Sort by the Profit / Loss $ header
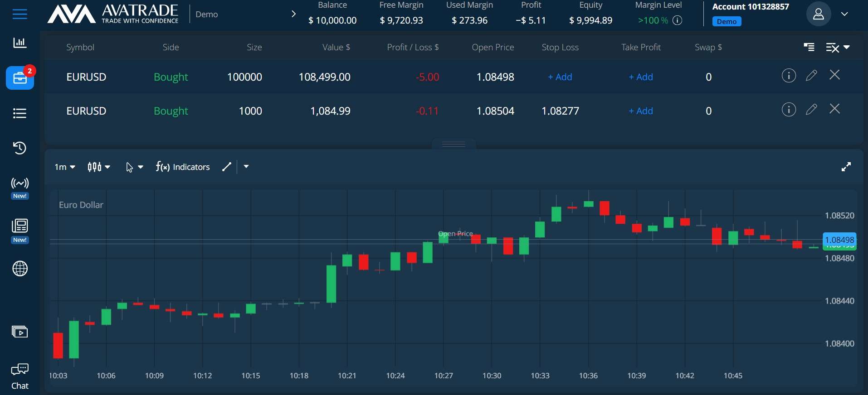The height and width of the screenshot is (395, 868). [413, 47]
